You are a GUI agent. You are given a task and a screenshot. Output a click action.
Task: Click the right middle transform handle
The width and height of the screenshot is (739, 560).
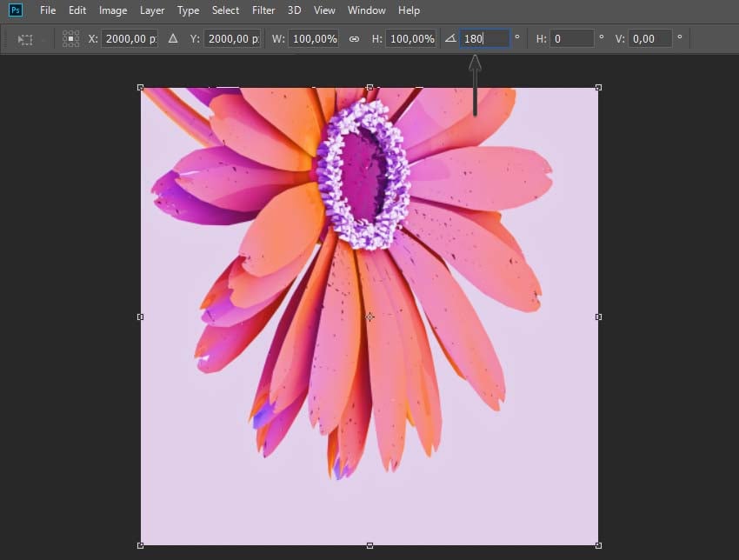tap(598, 317)
